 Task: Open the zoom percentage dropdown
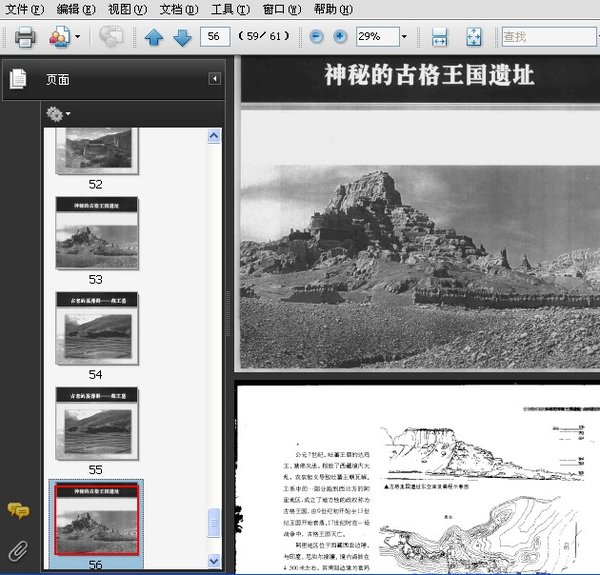point(404,38)
